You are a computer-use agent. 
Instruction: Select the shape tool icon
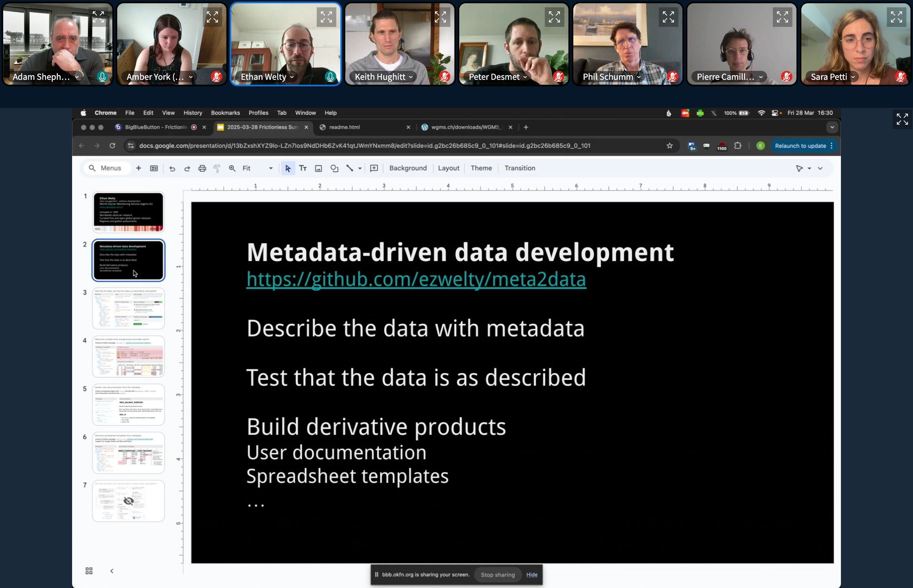tap(334, 168)
